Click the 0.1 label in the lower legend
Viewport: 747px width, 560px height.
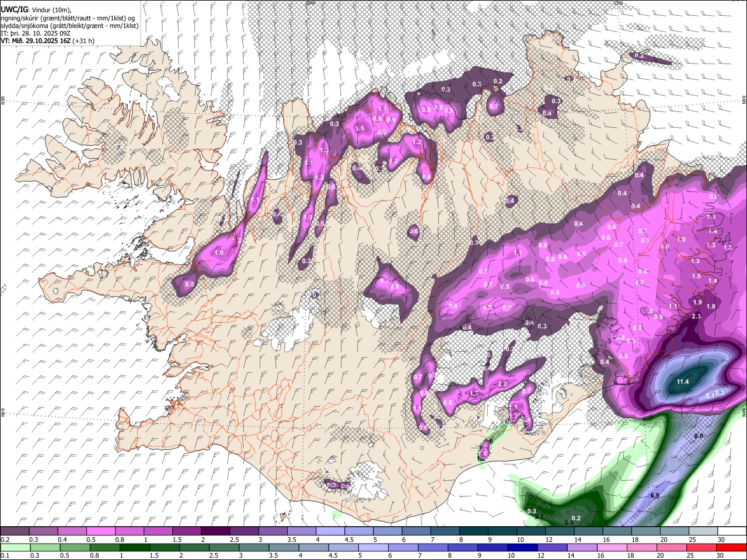pos(5,555)
